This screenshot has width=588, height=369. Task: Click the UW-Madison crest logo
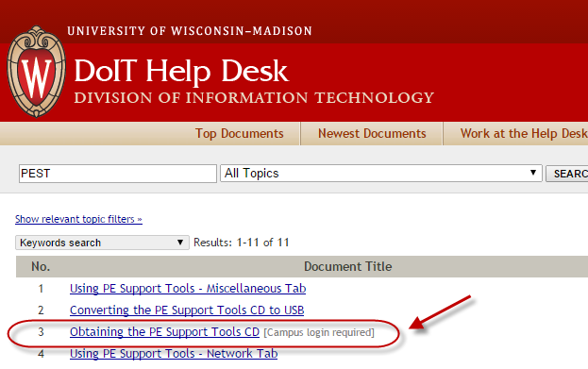[x=36, y=72]
